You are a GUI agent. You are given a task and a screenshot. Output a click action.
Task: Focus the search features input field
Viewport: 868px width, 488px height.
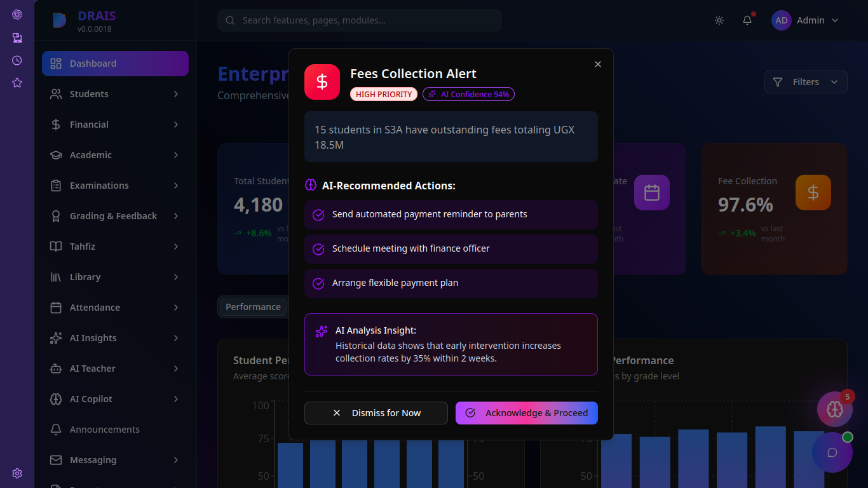tap(360, 20)
